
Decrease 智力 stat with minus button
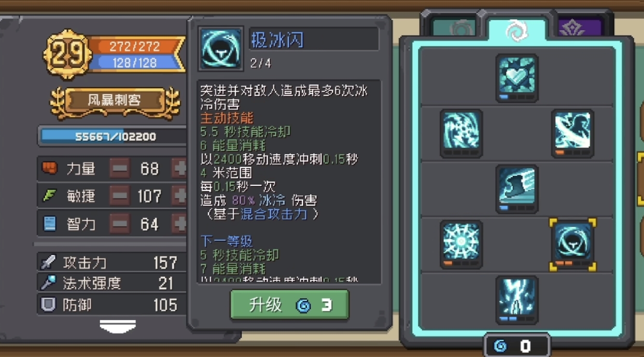pyautogui.click(x=119, y=224)
